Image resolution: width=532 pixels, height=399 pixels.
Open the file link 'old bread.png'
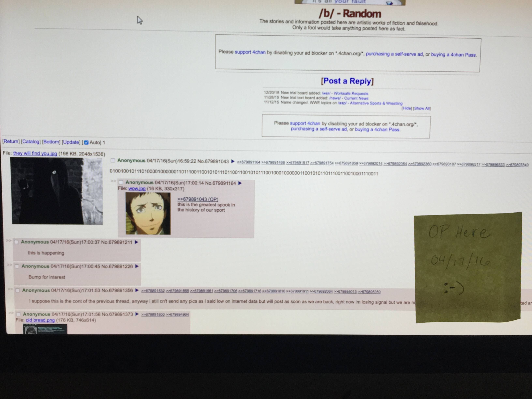(x=40, y=320)
